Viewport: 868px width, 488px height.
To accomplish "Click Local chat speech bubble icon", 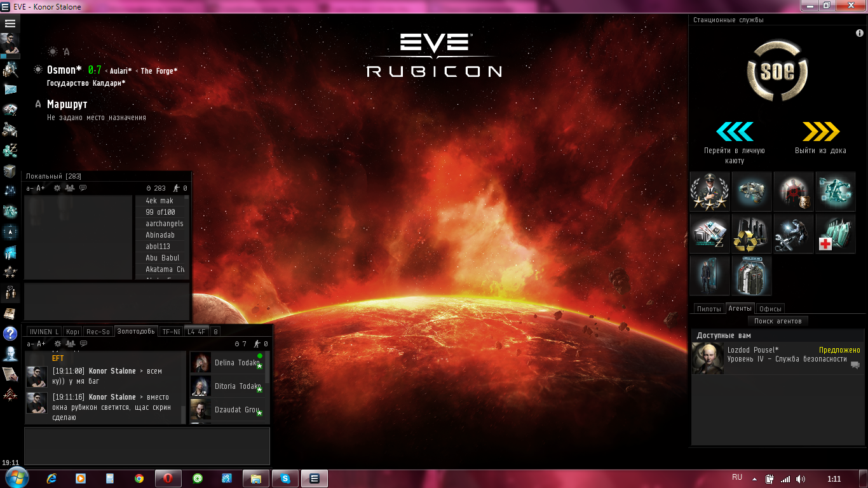I will [83, 188].
